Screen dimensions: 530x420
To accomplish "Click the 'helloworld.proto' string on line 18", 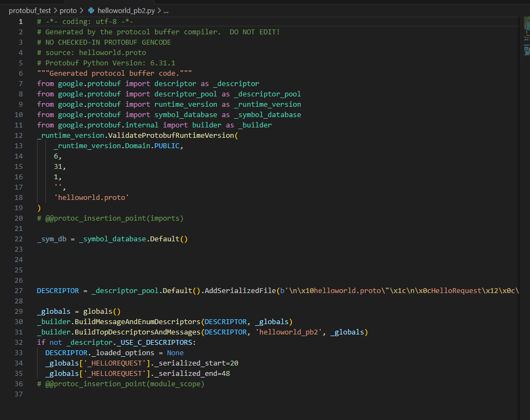I will point(91,197).
